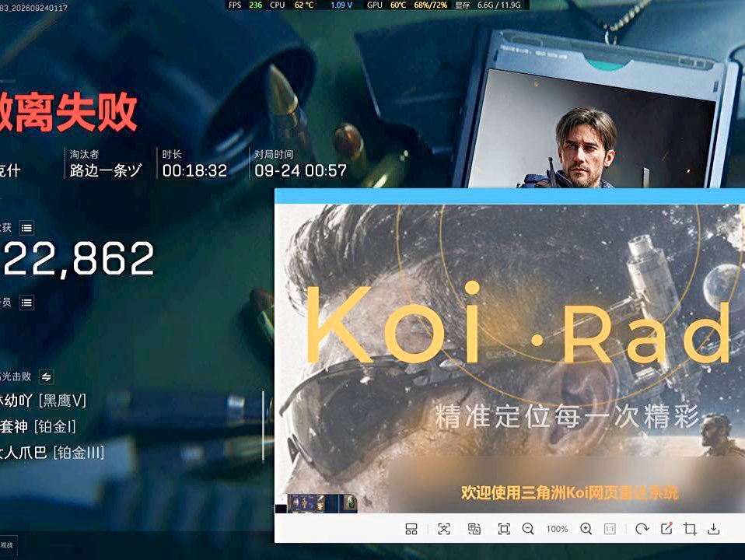Zoom in the image with plus magnifier
The image size is (745, 560).
(x=586, y=529)
